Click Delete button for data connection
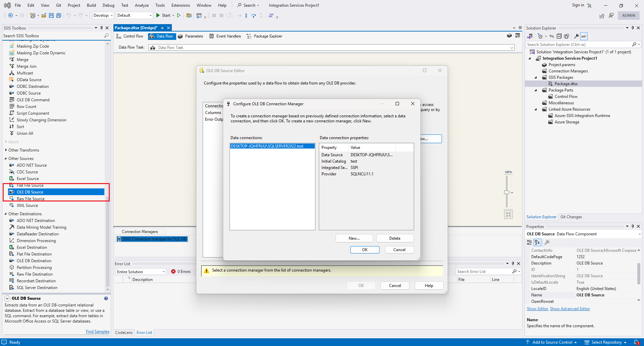Image resolution: width=644 pixels, height=346 pixels. point(395,238)
